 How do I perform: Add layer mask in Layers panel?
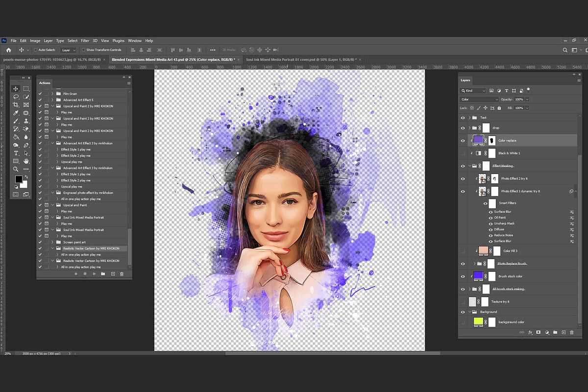538,332
